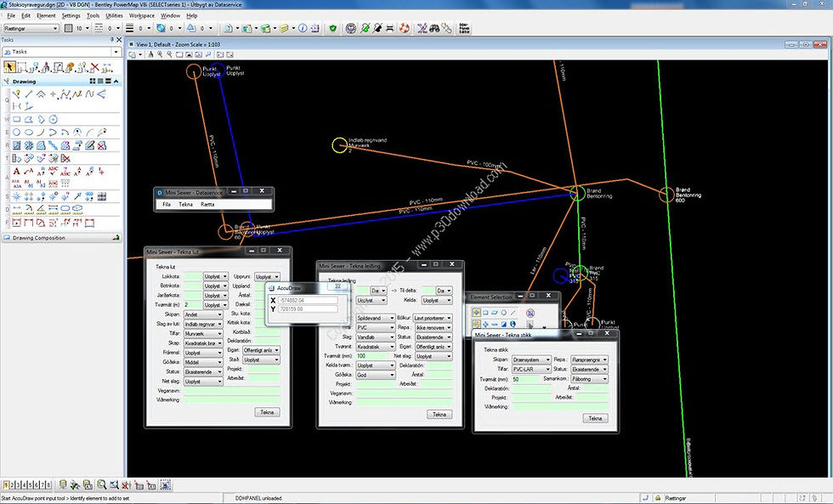The image size is (833, 504).
Task: Click Tvørmát (mm) field showing 100
Action: (370, 356)
